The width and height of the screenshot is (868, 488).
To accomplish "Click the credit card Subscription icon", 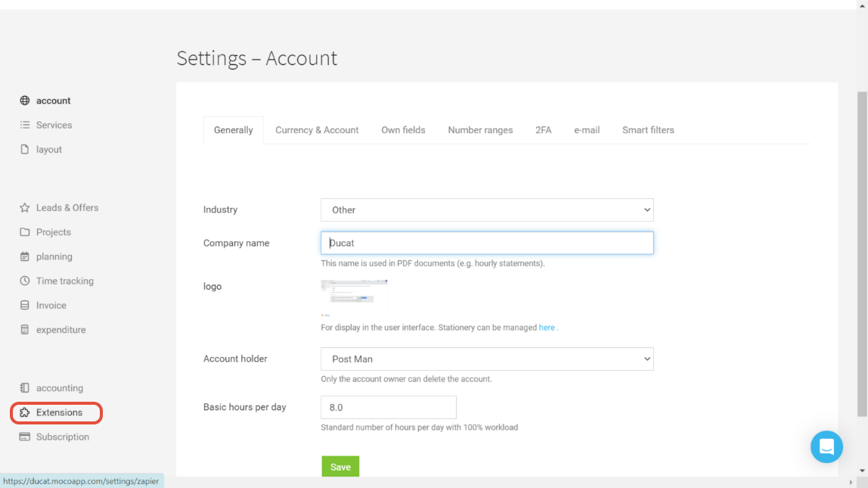I will tap(25, 437).
